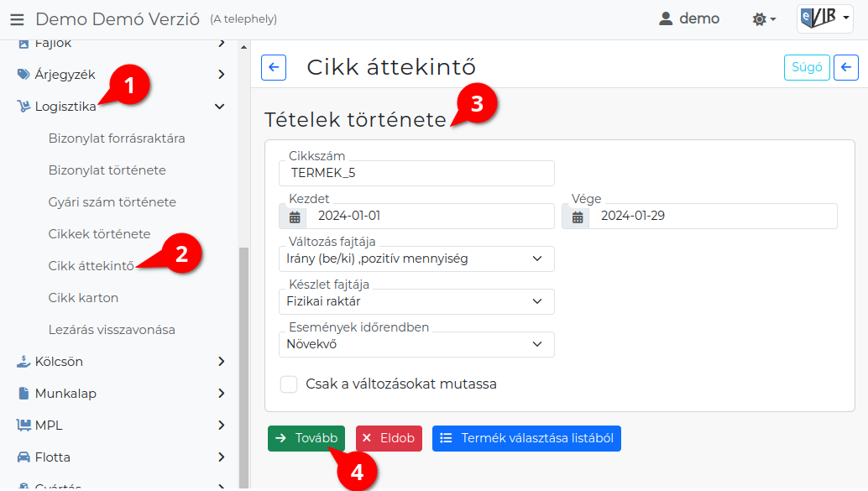
Task: Open Cikk karton menu item
Action: pyautogui.click(x=83, y=298)
